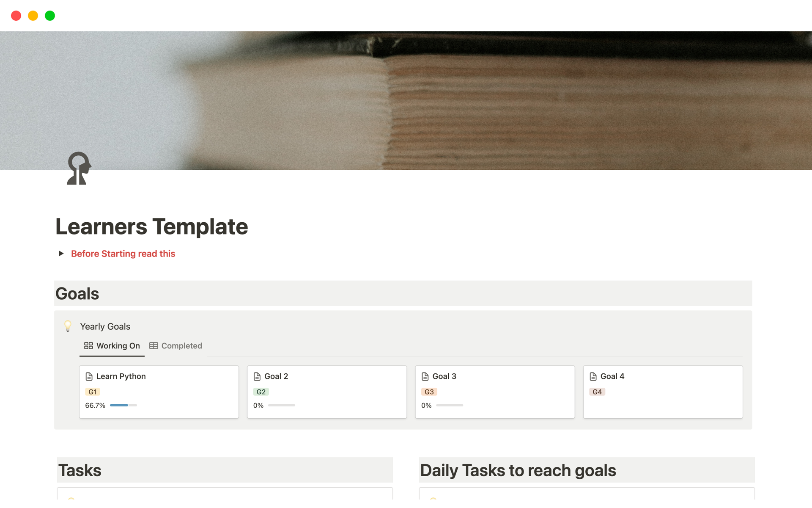Click the Learn Python 66.7% progress bar
Image resolution: width=812 pixels, height=508 pixels.
(123, 406)
